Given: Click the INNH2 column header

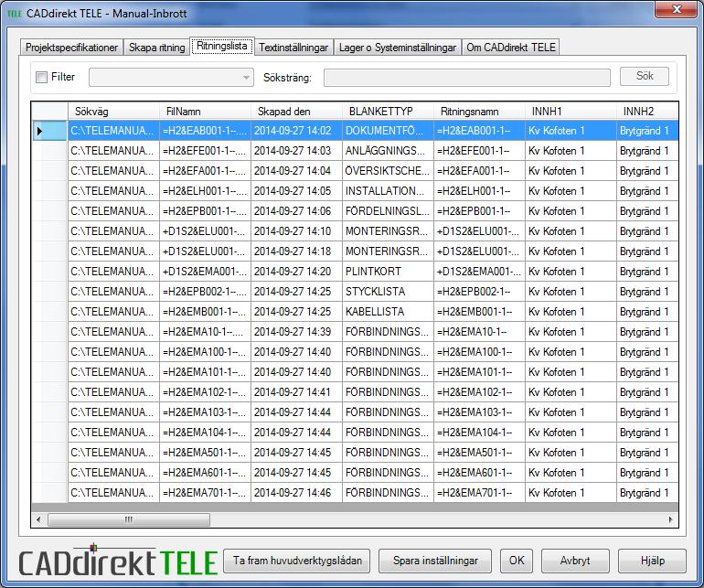Looking at the screenshot, I should pos(647,111).
